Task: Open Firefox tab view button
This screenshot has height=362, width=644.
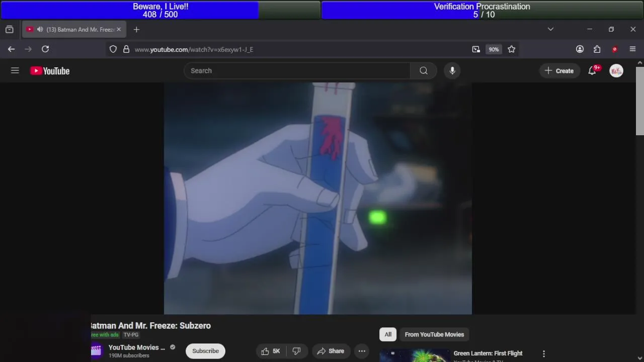Action: coord(9,30)
